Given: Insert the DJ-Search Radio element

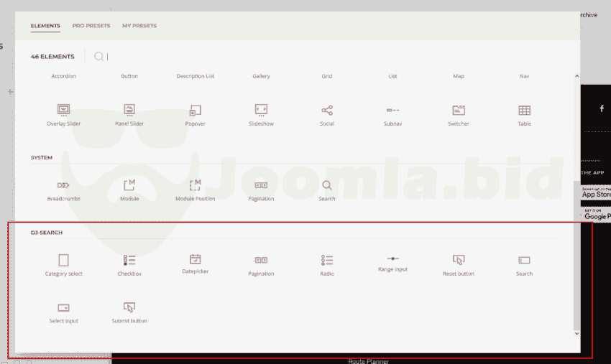Looking at the screenshot, I should [327, 261].
